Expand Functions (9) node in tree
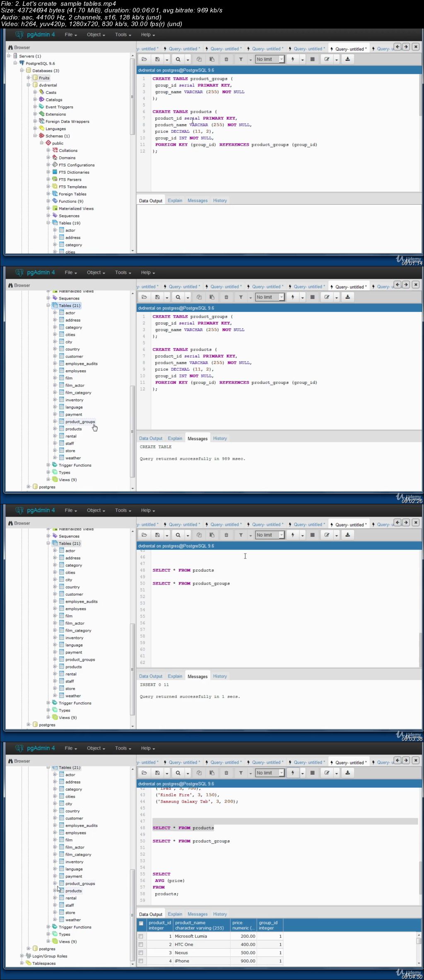Screen dimensions: 424x980 [x=48, y=201]
